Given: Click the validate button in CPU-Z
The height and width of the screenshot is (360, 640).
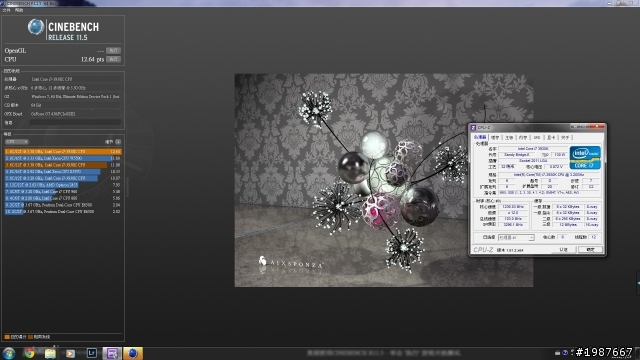Looking at the screenshot, I should tap(564, 249).
